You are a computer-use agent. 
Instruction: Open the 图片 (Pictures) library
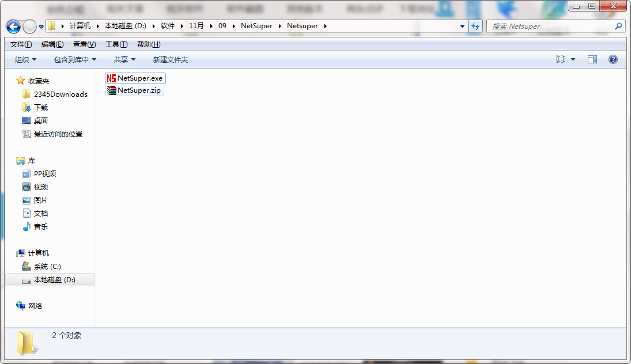pos(39,200)
